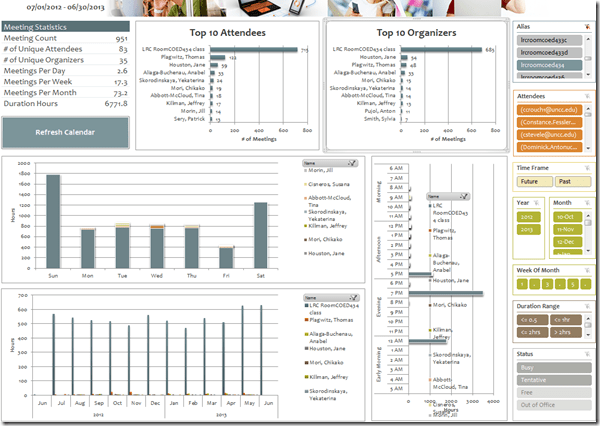
Task: Clear the Duration Range filter icon
Action: coord(587,304)
